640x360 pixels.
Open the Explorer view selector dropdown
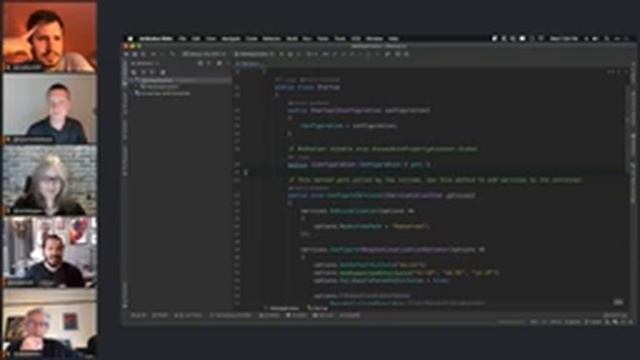(x=144, y=64)
